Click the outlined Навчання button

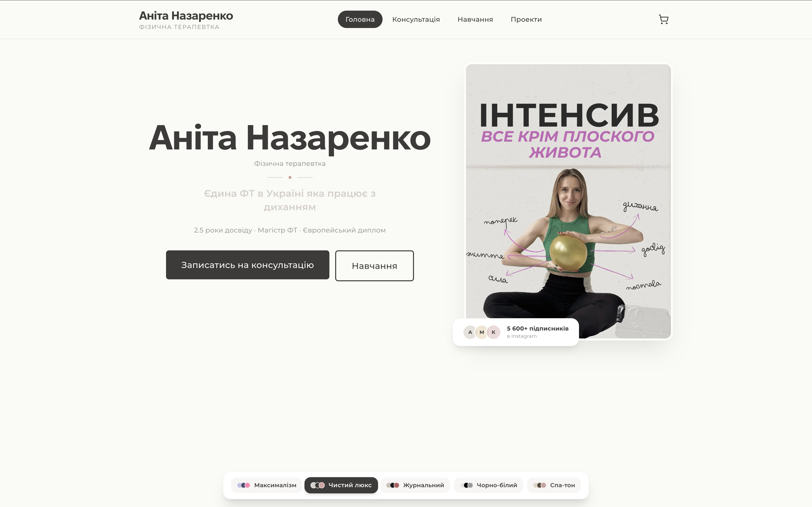pos(374,266)
